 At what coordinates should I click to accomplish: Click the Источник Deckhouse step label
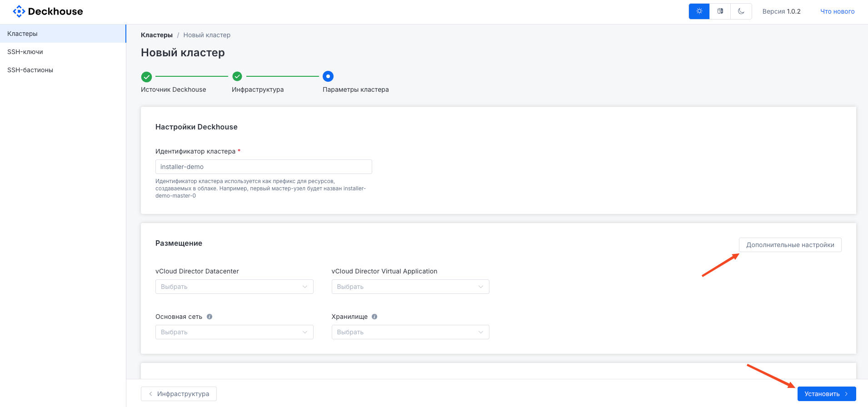(174, 89)
